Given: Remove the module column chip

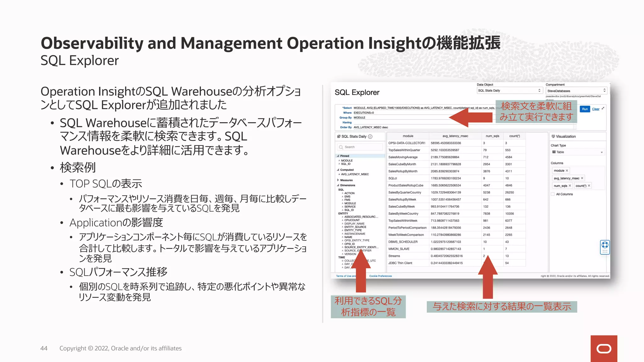Looking at the screenshot, I should 567,171.
